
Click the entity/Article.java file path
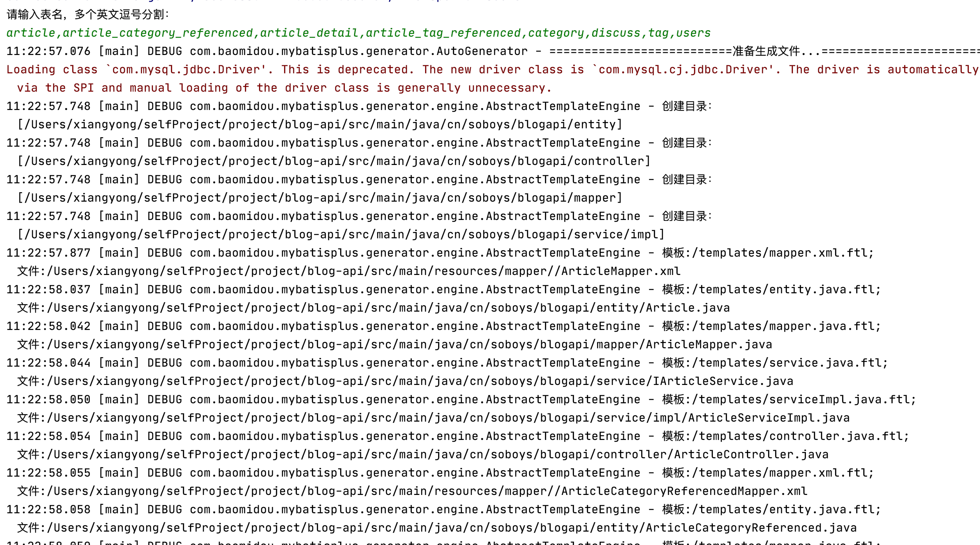point(373,308)
